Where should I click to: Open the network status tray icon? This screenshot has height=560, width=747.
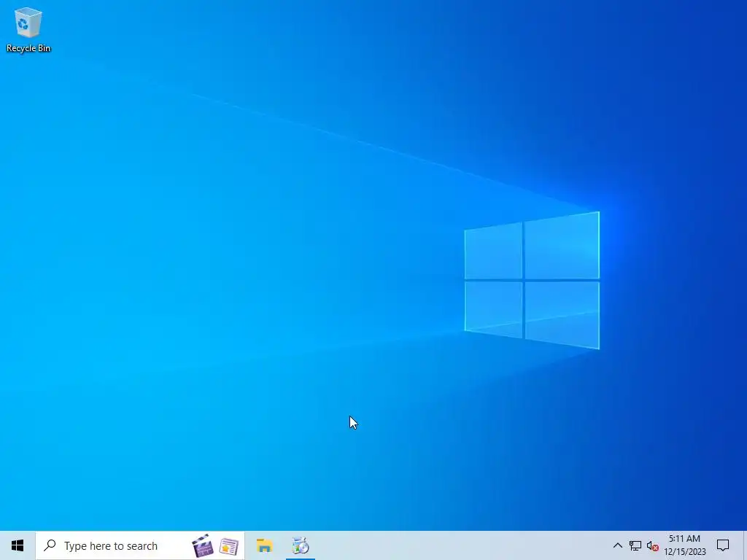click(x=635, y=545)
